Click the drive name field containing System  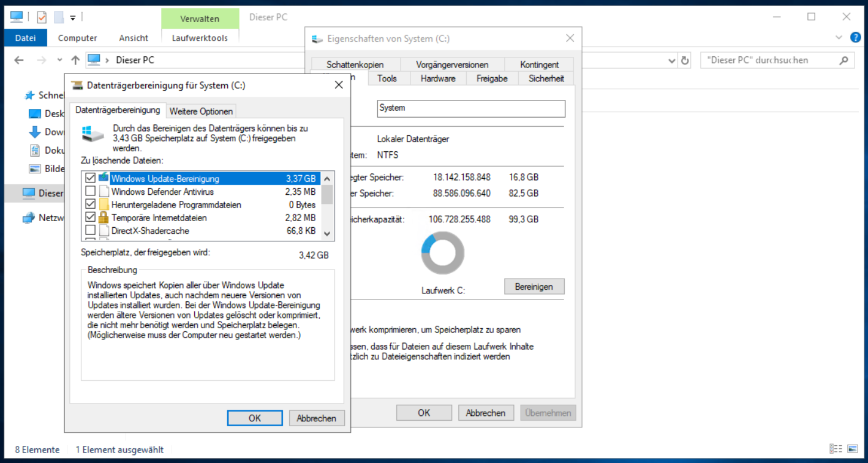coord(471,108)
